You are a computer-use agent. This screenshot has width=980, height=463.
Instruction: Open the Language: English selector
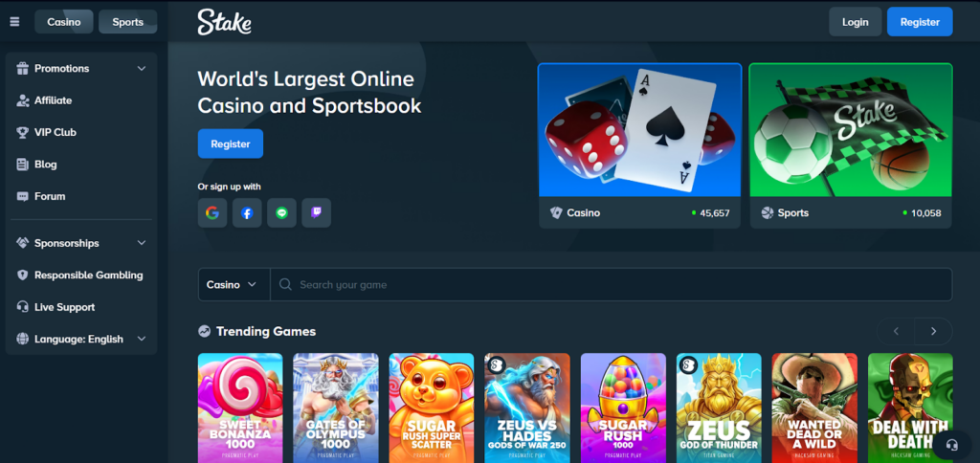pos(81,340)
